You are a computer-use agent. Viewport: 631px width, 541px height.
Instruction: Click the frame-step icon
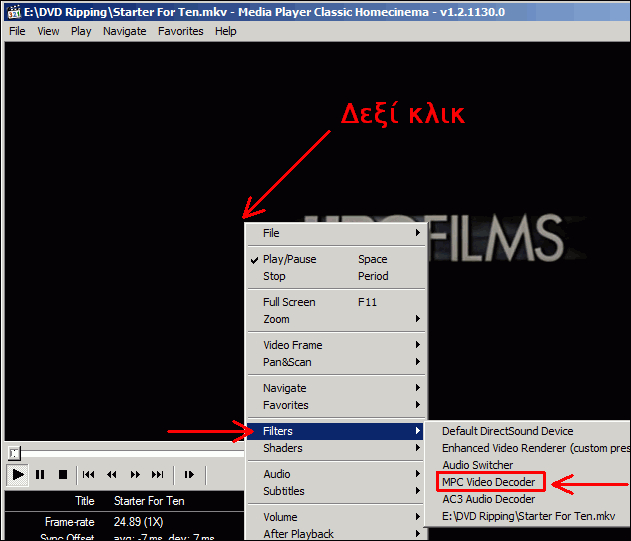[189, 475]
